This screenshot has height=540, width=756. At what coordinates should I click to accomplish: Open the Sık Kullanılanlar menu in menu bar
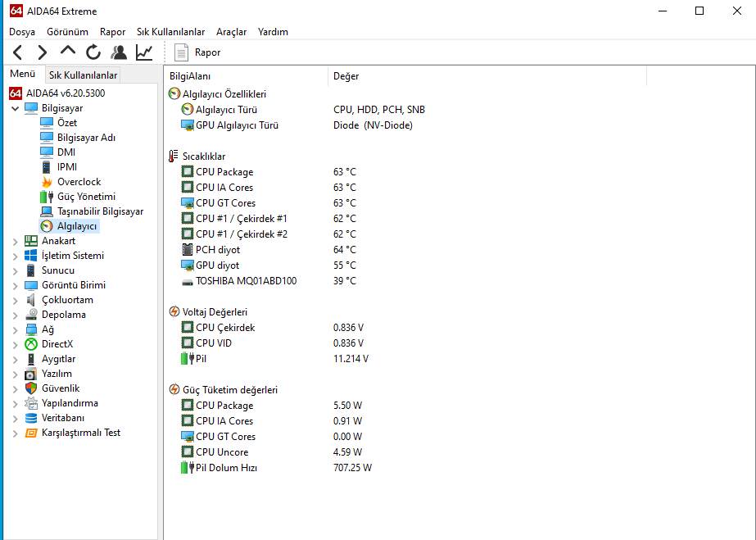(170, 32)
